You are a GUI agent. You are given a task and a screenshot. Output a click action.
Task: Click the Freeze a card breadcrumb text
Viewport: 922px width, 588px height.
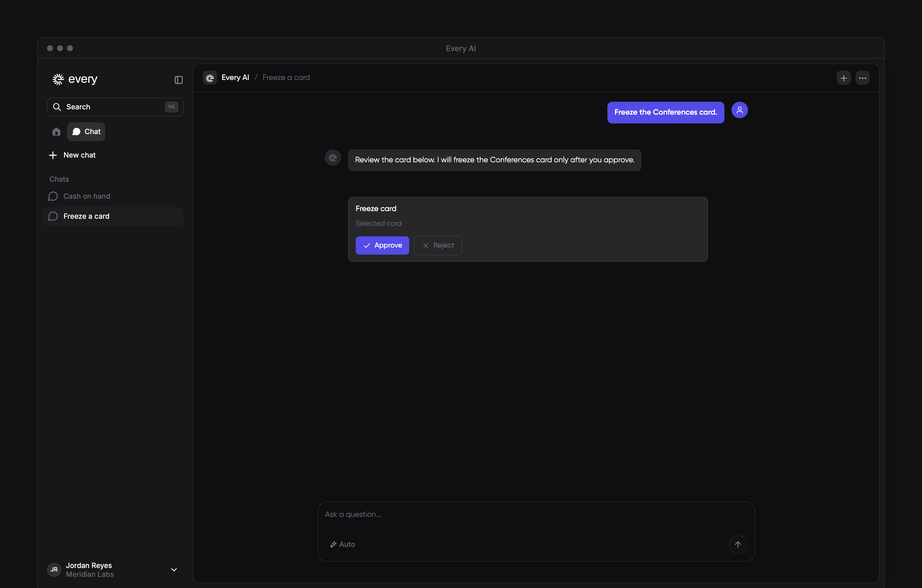click(286, 78)
